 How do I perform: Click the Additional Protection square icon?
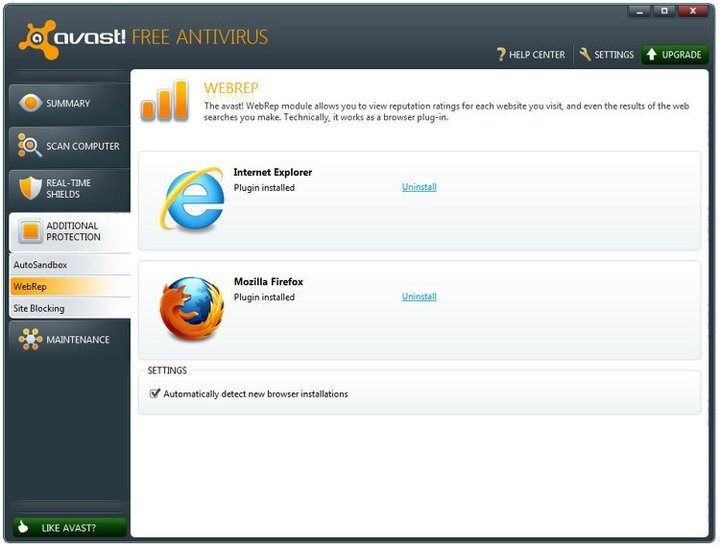[30, 231]
